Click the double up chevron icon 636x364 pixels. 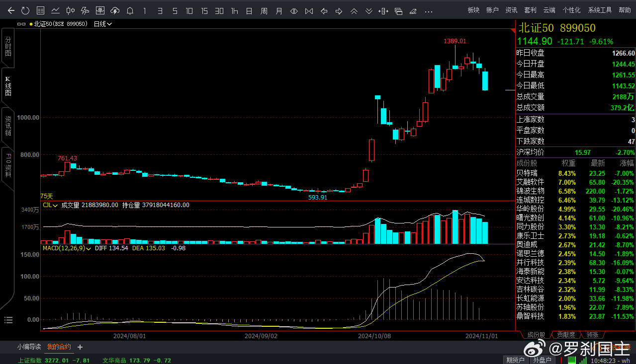[354, 10]
